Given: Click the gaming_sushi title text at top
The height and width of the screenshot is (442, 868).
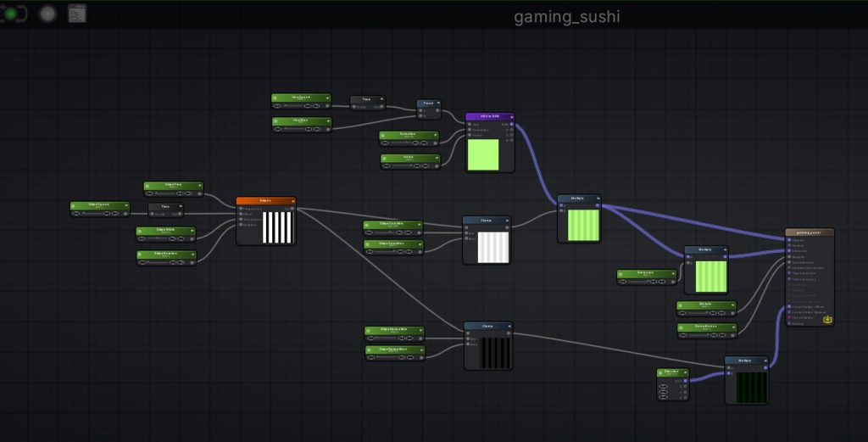Looking at the screenshot, I should tap(567, 17).
